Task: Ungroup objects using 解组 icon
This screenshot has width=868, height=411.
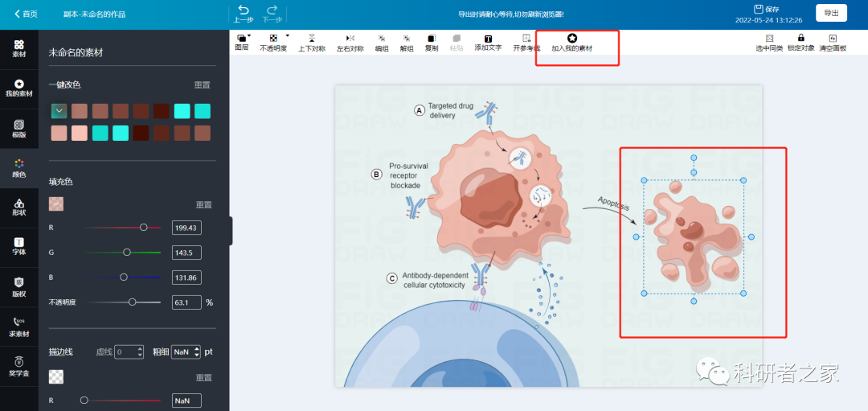Action: [407, 39]
